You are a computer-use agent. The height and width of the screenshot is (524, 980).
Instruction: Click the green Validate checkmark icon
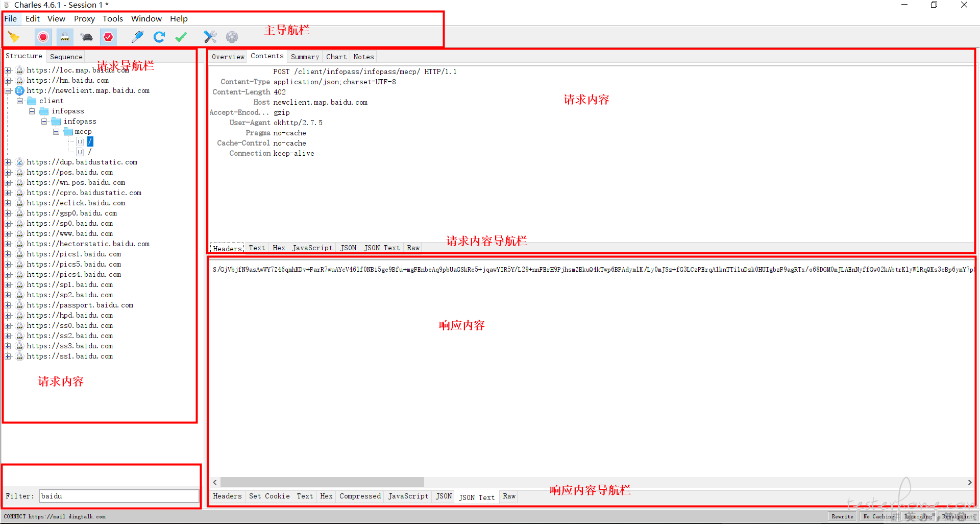[x=181, y=37]
